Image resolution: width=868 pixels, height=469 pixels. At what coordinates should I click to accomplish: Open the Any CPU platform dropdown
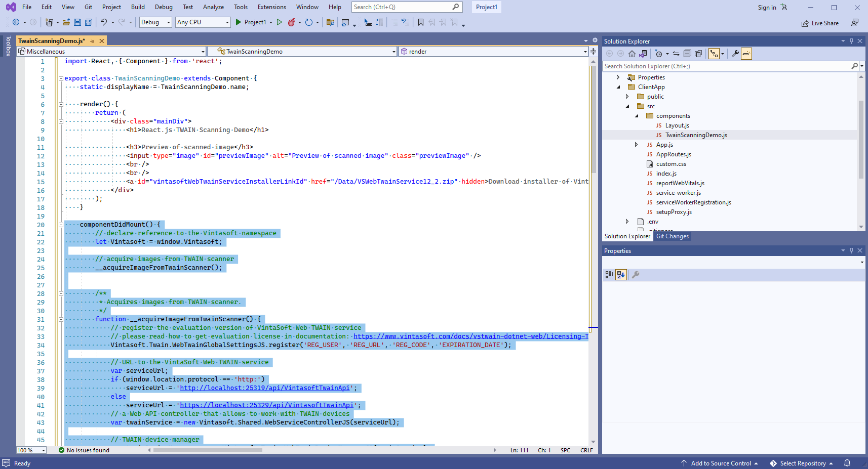[x=203, y=22]
